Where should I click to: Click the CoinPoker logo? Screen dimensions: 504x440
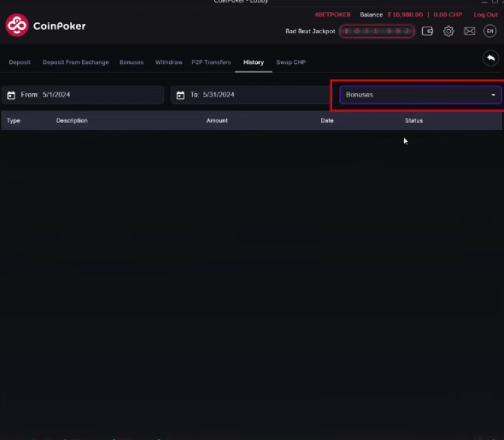(45, 26)
